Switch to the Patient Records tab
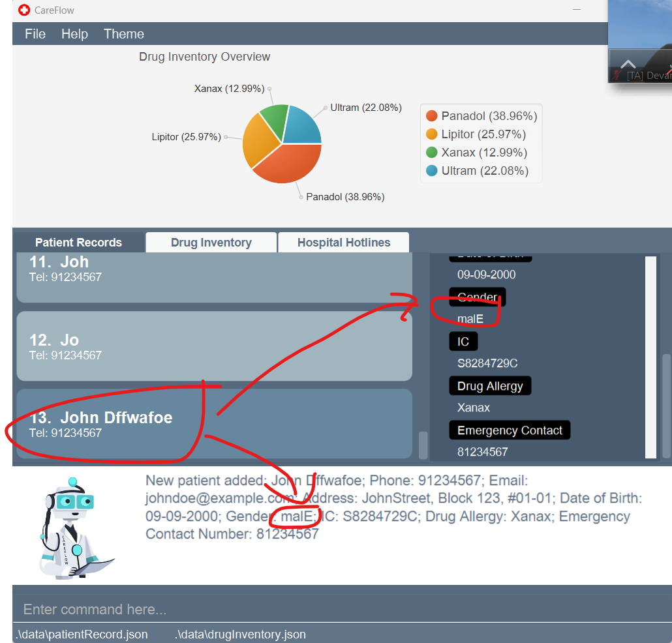 coord(79,243)
